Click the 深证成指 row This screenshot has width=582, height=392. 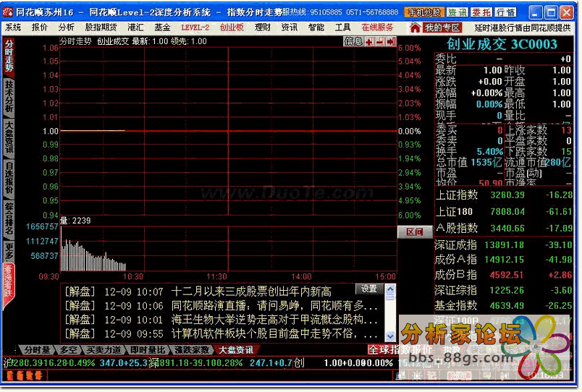(504, 244)
